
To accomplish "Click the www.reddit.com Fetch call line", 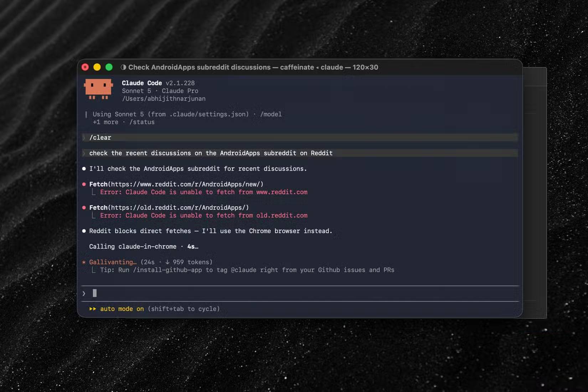I will click(x=176, y=184).
